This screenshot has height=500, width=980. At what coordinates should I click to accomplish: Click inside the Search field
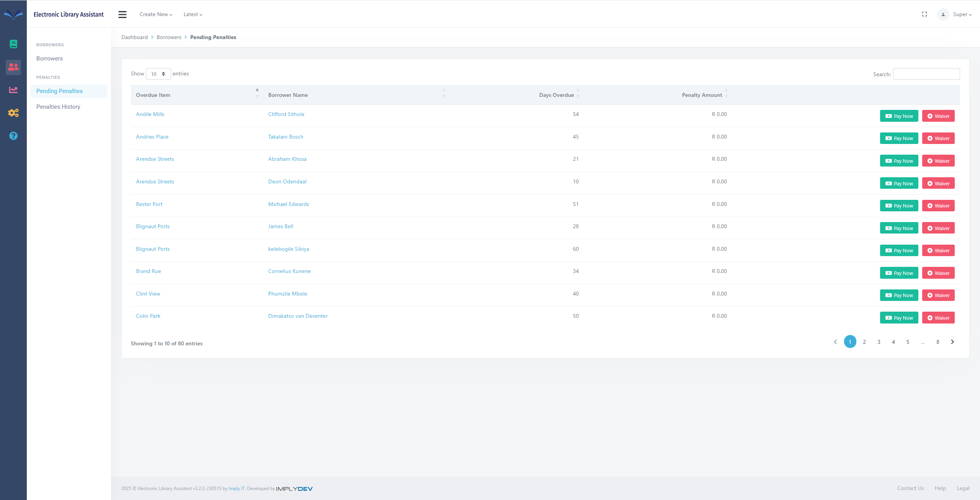click(x=926, y=74)
